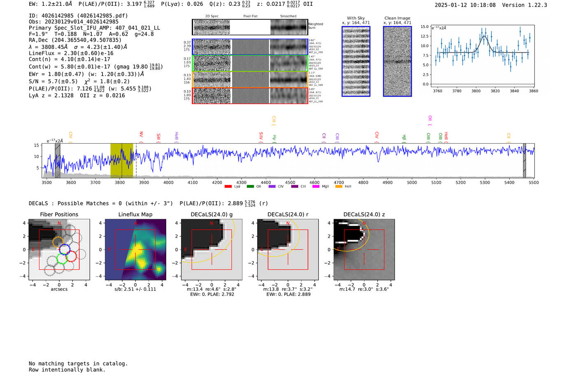
Task: Click the Gaussian emission line fit plot
Action: [482, 56]
